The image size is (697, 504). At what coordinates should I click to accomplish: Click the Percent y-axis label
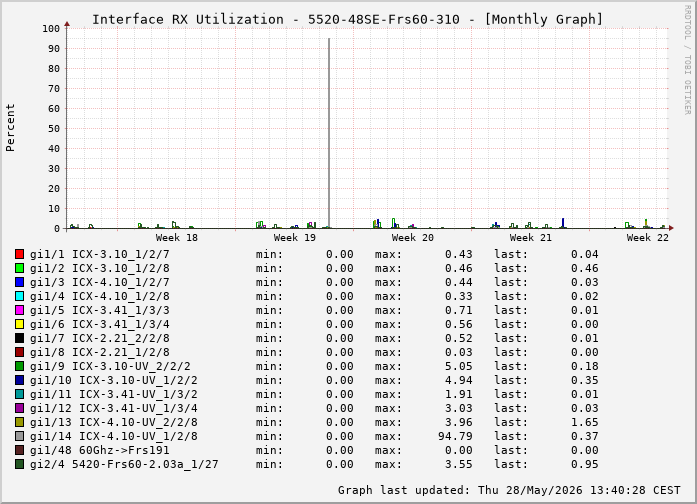coord(10,128)
